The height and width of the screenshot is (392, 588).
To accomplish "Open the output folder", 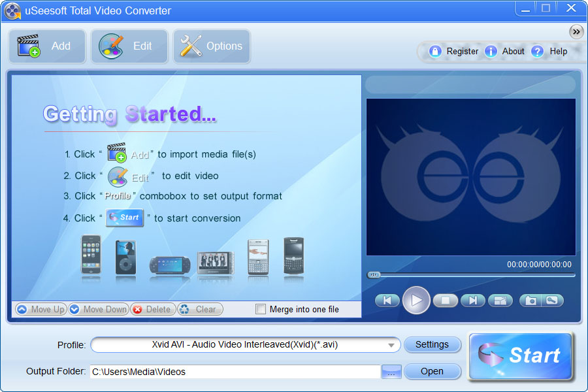I will 433,371.
